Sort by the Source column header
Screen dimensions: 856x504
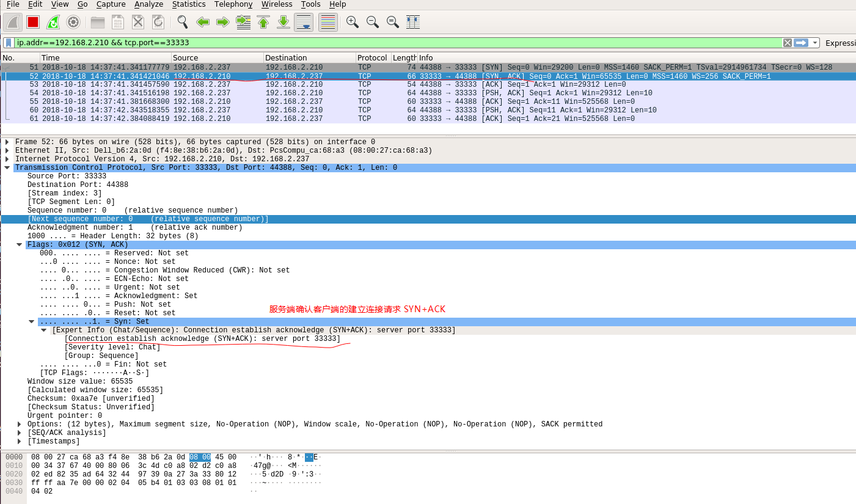tap(217, 57)
